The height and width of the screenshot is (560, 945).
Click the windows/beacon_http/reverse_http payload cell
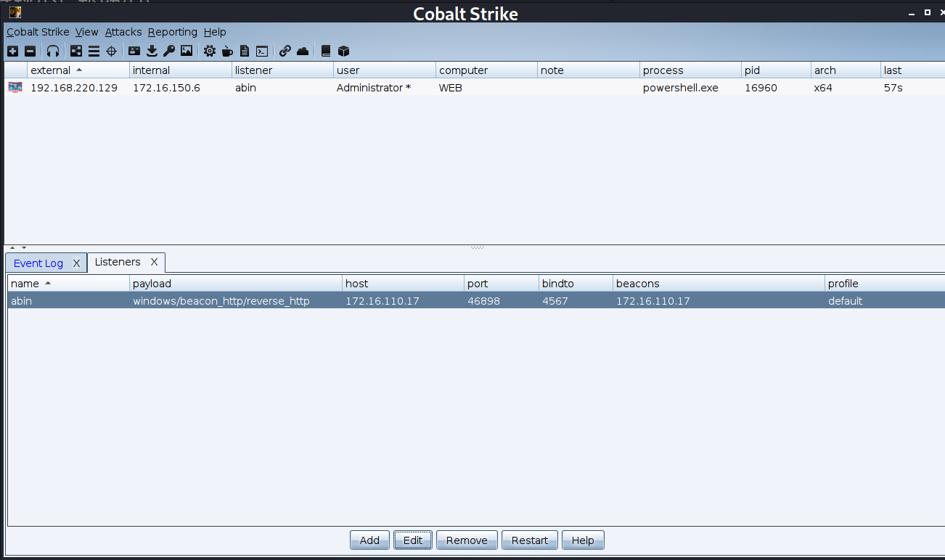(x=236, y=301)
